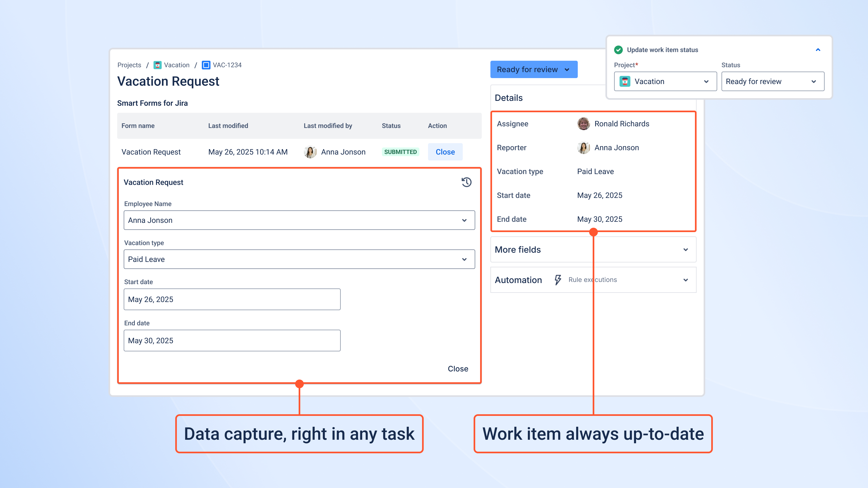Click the SUBMITTED status badge

point(400,152)
